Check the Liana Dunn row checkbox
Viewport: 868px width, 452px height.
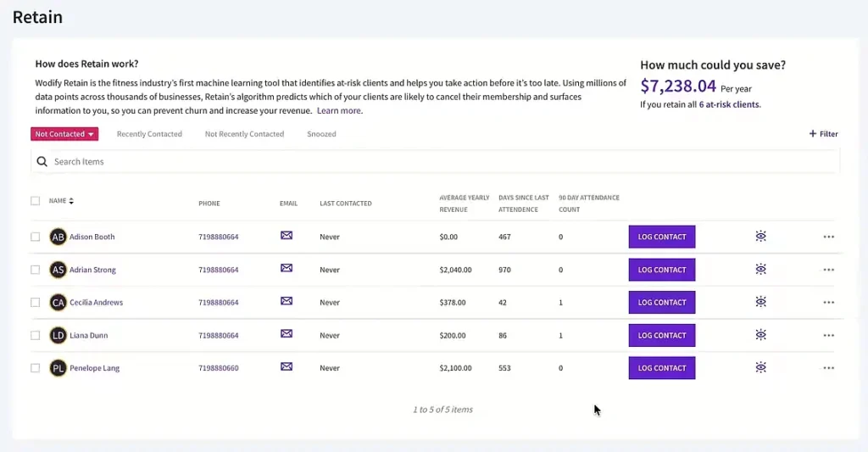(36, 335)
